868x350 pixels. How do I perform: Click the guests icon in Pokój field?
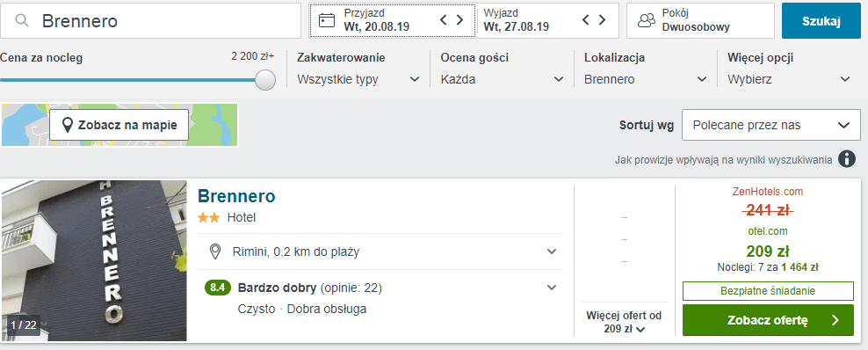click(x=646, y=20)
